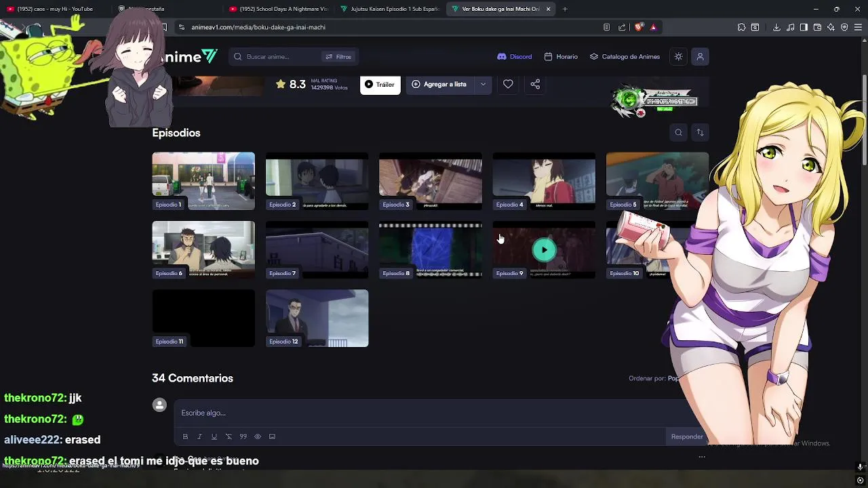Open Episodio 7 thumbnail

tap(317, 250)
